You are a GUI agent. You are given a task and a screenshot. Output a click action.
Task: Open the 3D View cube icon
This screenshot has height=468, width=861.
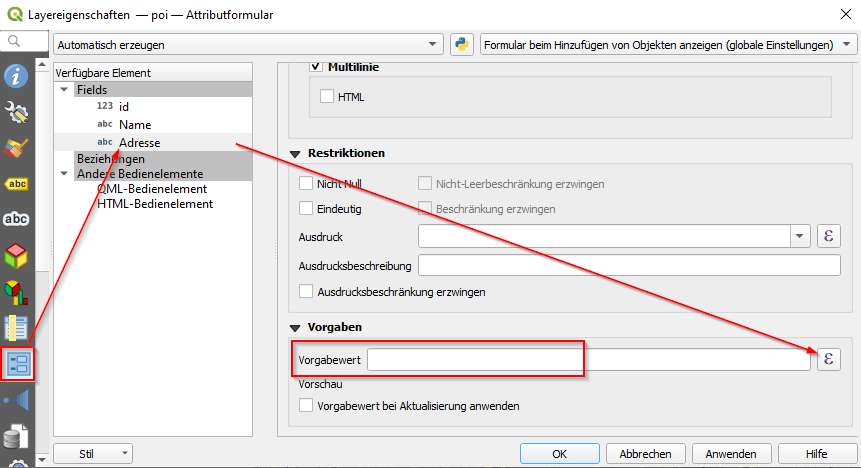16,256
